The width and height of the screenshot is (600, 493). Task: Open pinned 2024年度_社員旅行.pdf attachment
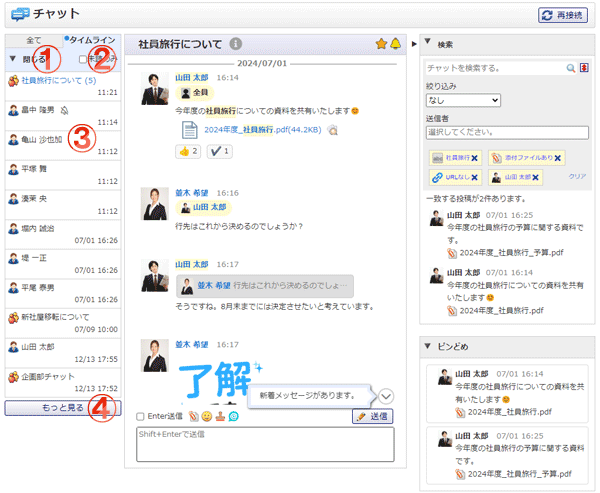tap(510, 412)
